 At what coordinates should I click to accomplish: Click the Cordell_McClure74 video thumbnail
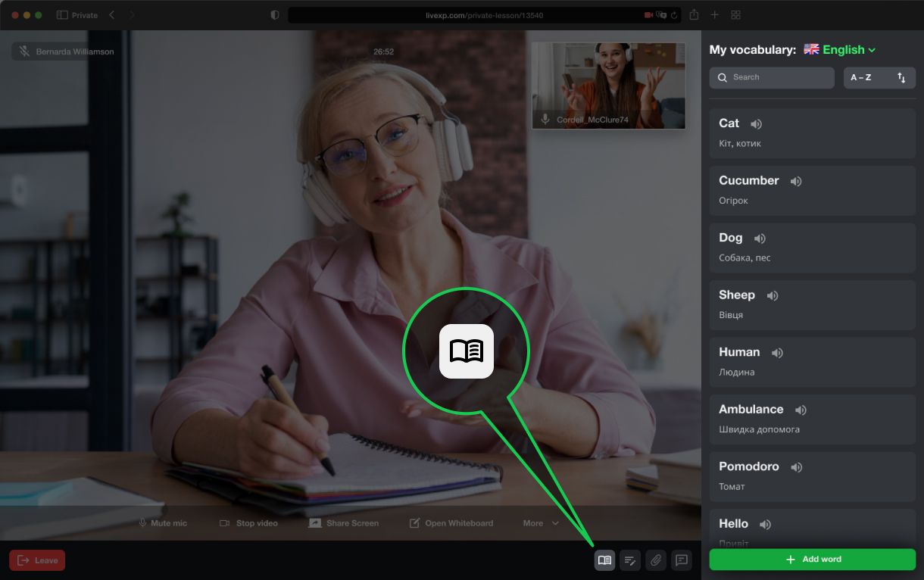[x=608, y=86]
